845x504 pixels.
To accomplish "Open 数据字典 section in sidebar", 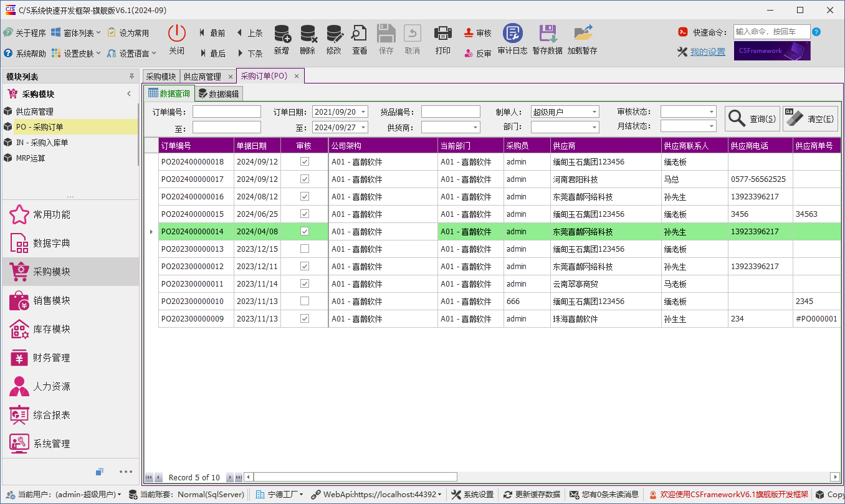I will (70, 244).
